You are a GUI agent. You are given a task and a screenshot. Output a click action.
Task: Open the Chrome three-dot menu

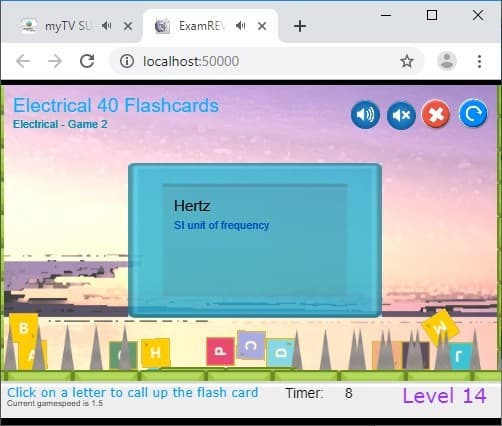click(x=479, y=61)
